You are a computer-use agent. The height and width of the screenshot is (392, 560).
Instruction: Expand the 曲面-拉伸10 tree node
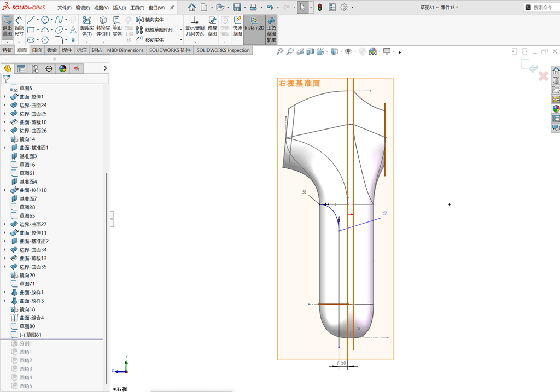coord(4,190)
